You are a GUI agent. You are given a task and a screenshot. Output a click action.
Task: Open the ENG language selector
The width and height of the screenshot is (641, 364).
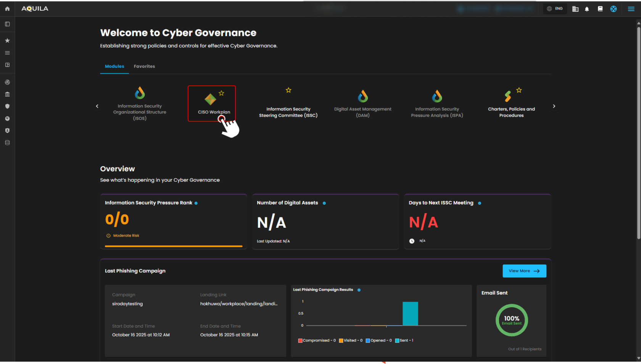[555, 9]
